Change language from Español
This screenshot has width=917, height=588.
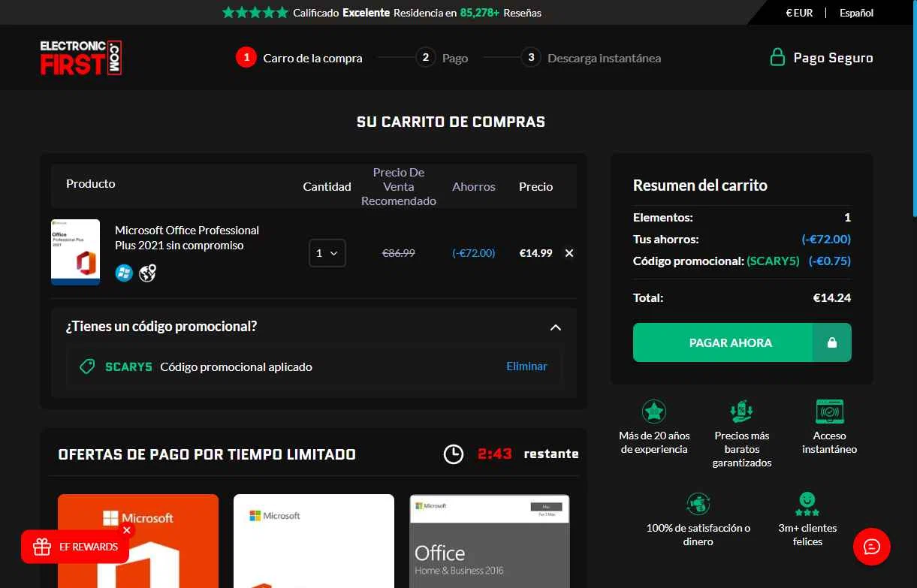point(857,13)
